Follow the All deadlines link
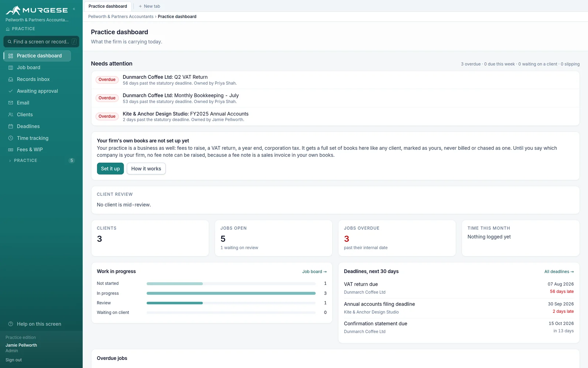The height and width of the screenshot is (368, 588). [559, 272]
